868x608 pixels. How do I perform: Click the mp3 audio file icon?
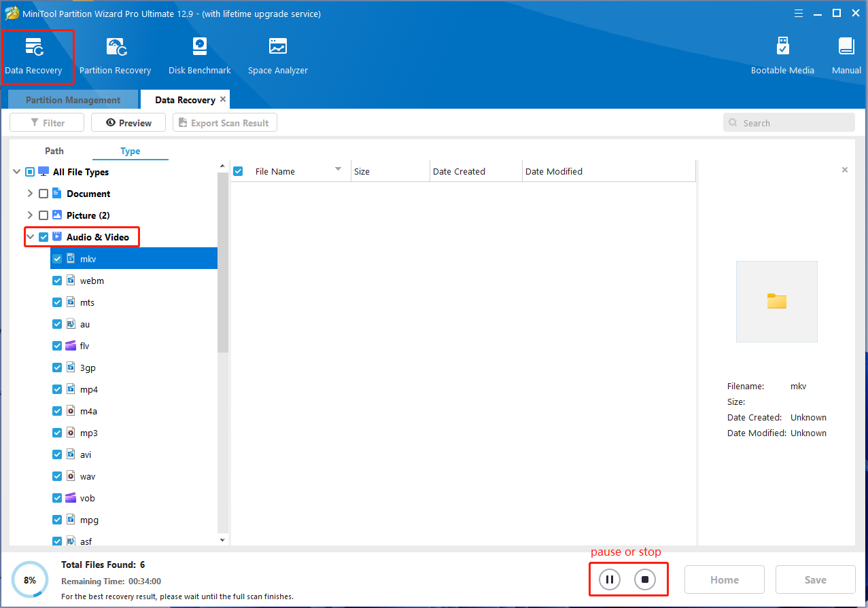click(71, 433)
